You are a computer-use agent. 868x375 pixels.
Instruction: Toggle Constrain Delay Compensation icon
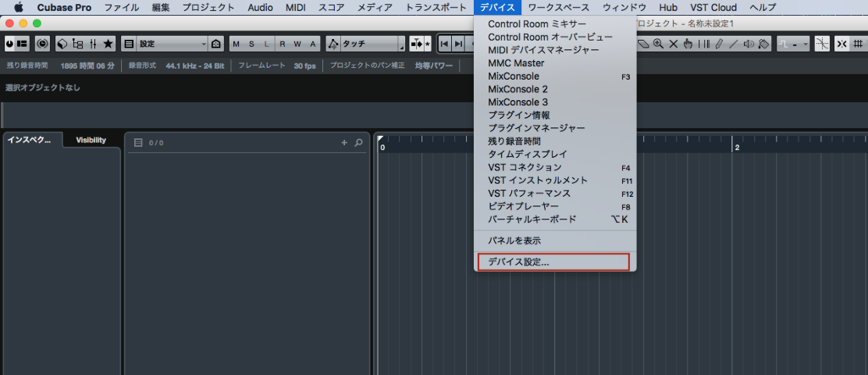[42, 44]
